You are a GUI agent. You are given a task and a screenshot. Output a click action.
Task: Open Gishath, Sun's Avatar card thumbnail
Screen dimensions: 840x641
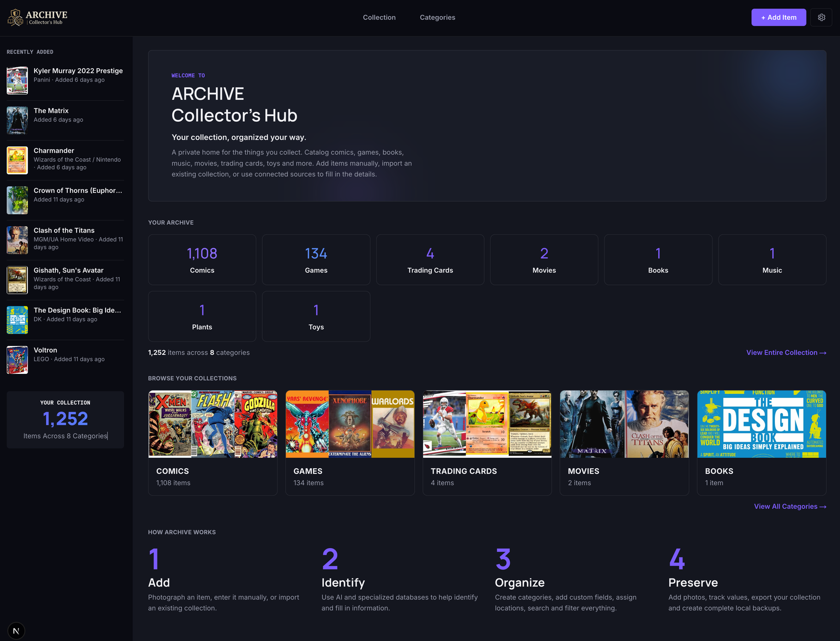17,280
